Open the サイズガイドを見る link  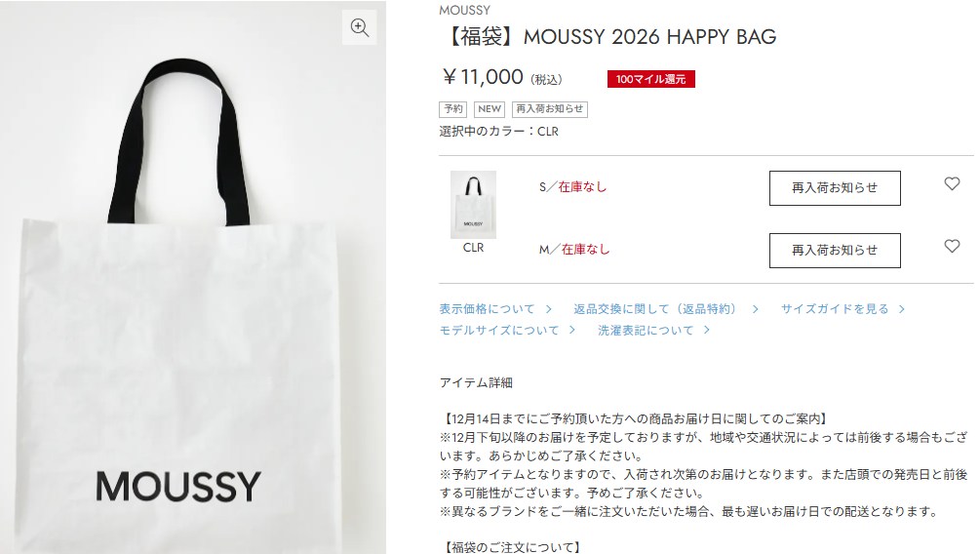coord(835,309)
